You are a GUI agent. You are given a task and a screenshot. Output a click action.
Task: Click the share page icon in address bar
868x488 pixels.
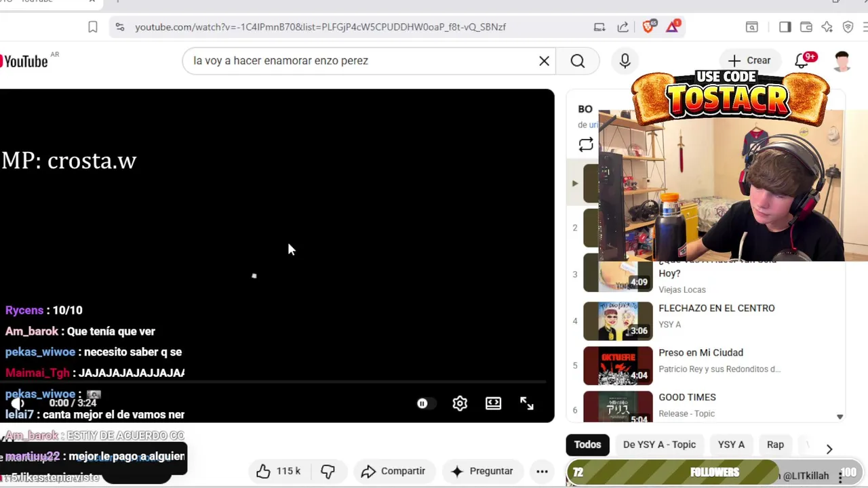click(623, 27)
